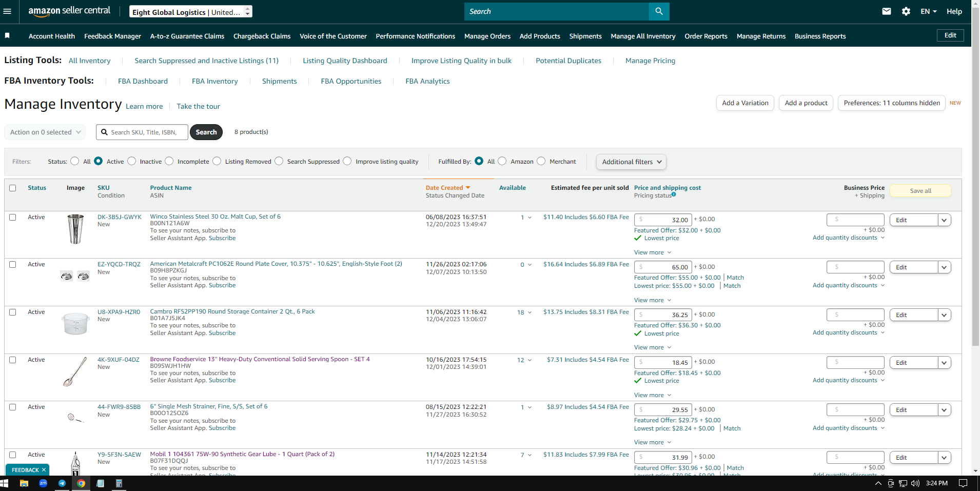
Task: Tick the select-all checkbox in header
Action: 13,188
